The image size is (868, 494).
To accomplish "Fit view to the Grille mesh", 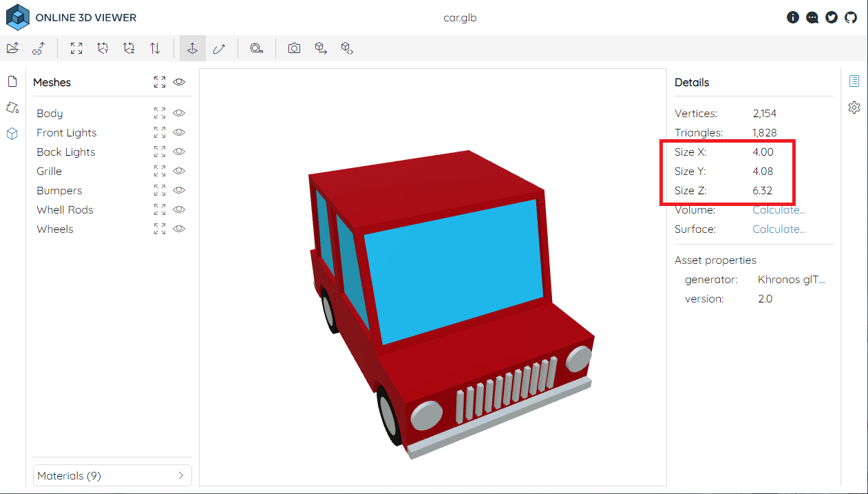I will [160, 170].
